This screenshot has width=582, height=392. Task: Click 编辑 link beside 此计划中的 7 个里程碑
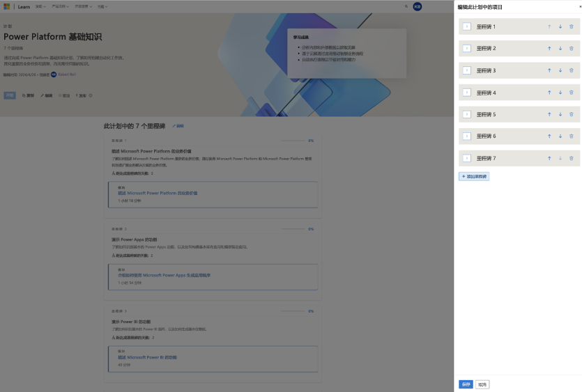[x=178, y=126]
